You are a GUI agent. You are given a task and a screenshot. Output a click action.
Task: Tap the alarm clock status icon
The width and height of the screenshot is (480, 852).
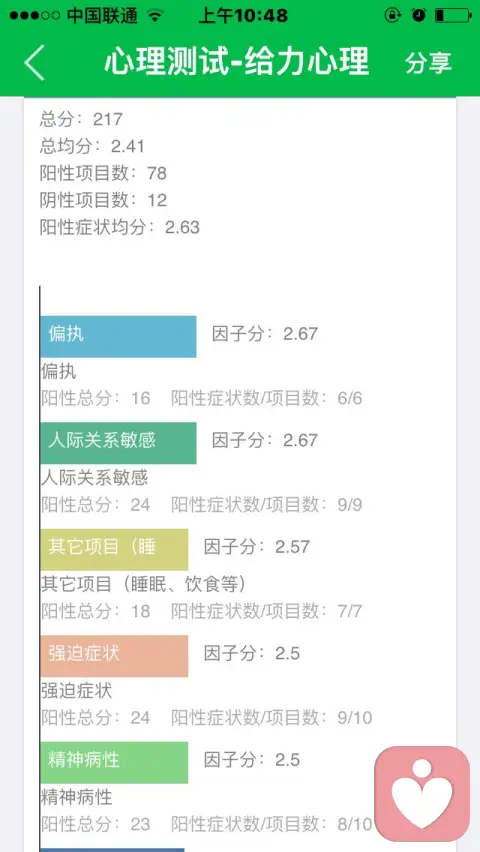point(419,15)
